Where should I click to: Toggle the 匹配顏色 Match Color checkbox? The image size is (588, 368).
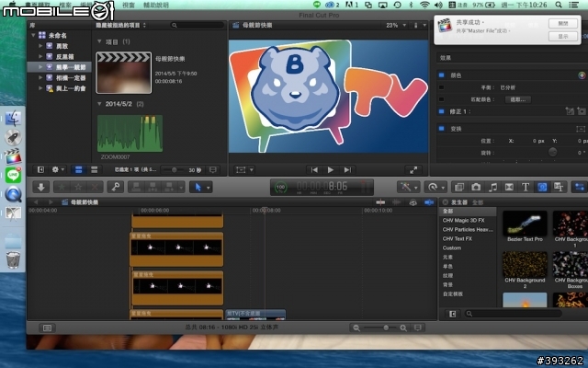point(441,99)
